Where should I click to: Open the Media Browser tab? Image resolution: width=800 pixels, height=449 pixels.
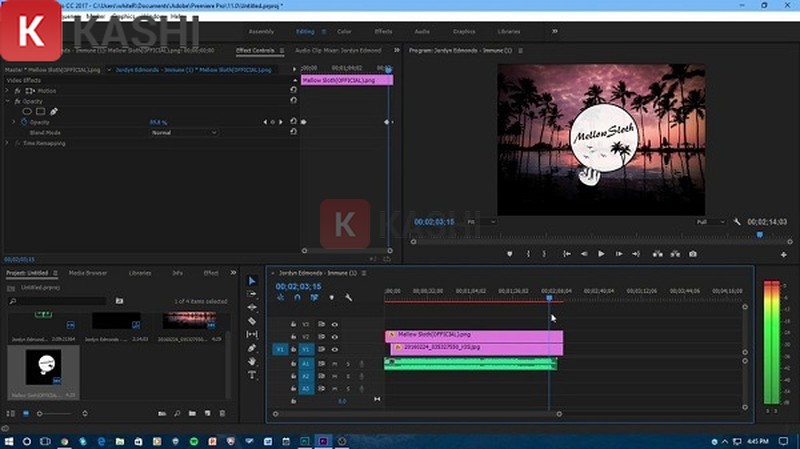click(88, 273)
